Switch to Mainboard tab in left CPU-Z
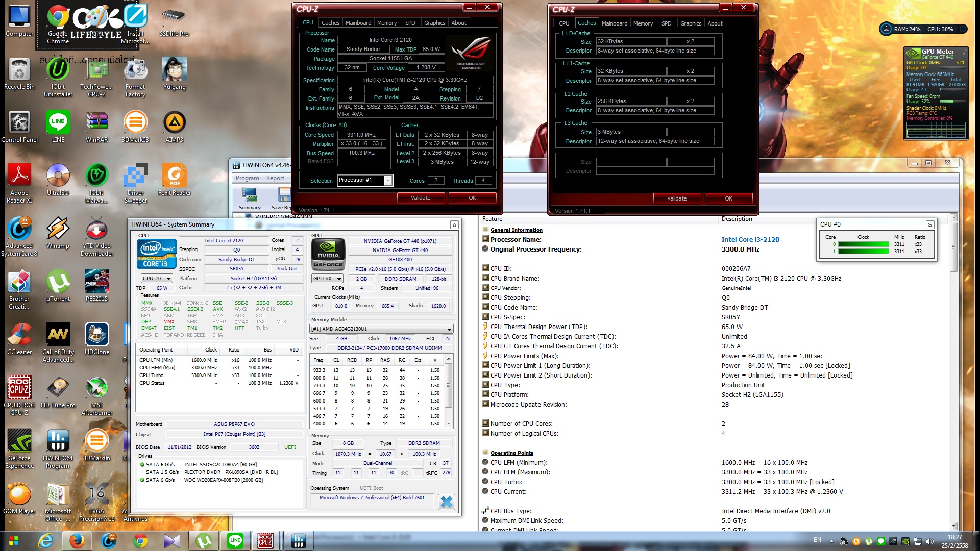The width and height of the screenshot is (980, 551). 358,23
